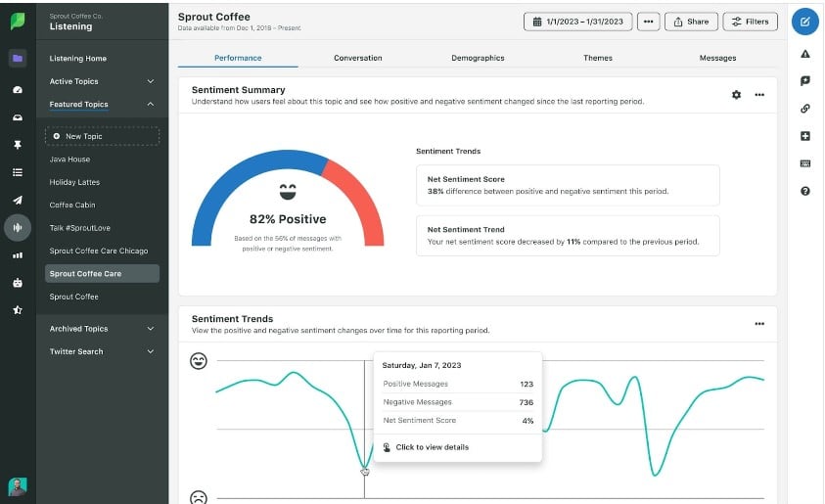Screen dimensions: 825x504
Task: Open the alert triangle icon on right rail
Action: pyautogui.click(x=805, y=54)
